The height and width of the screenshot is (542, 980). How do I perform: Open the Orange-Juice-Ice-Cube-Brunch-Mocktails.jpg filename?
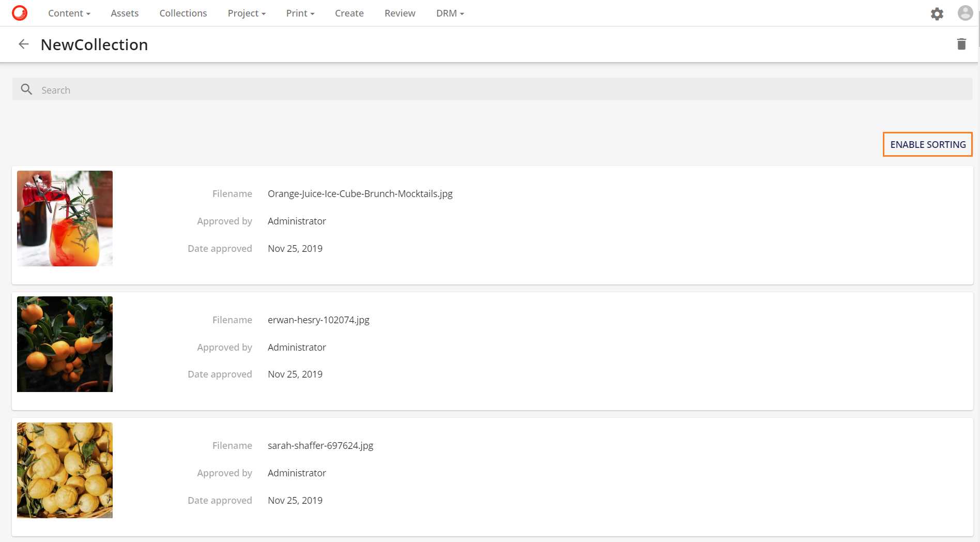360,193
